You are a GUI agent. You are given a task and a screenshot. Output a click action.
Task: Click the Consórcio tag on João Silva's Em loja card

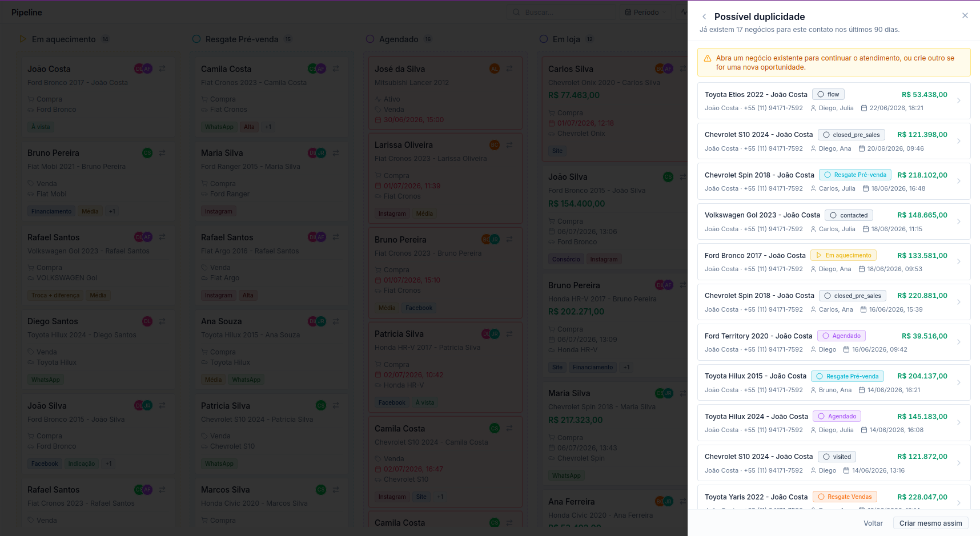pos(566,259)
